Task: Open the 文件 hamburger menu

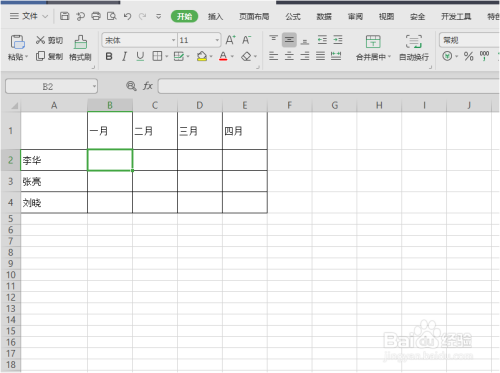Action: [14, 16]
